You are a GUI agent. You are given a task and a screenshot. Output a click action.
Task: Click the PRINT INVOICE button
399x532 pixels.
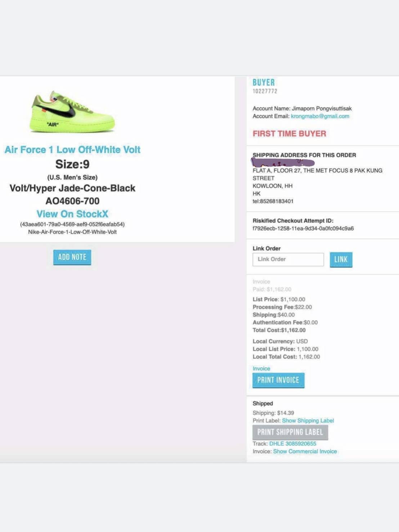point(278,380)
